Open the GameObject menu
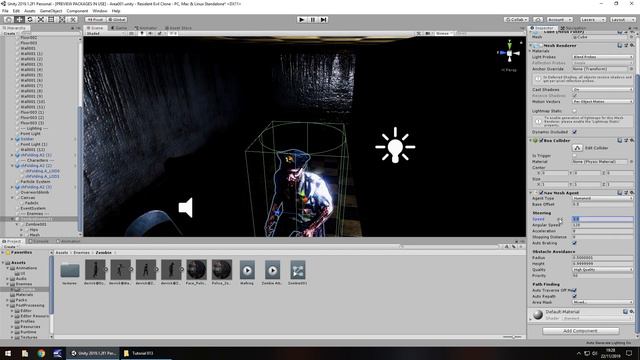The height and width of the screenshot is (360, 640). pyautogui.click(x=51, y=11)
